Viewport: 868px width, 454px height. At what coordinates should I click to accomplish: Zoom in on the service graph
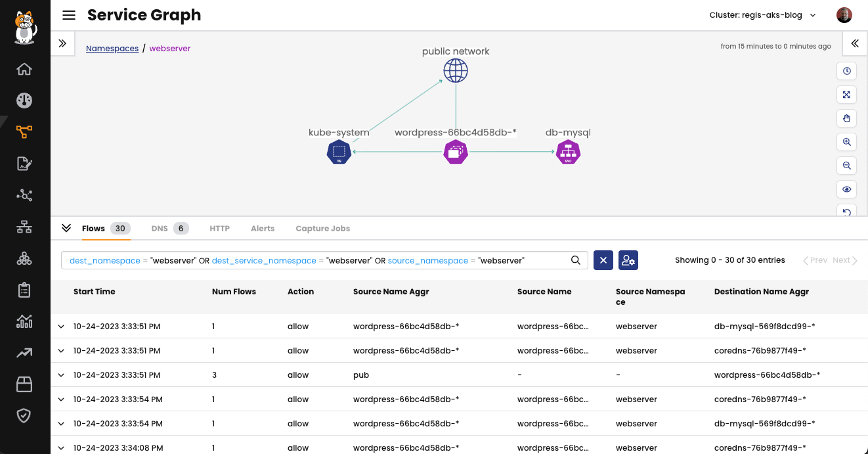846,142
